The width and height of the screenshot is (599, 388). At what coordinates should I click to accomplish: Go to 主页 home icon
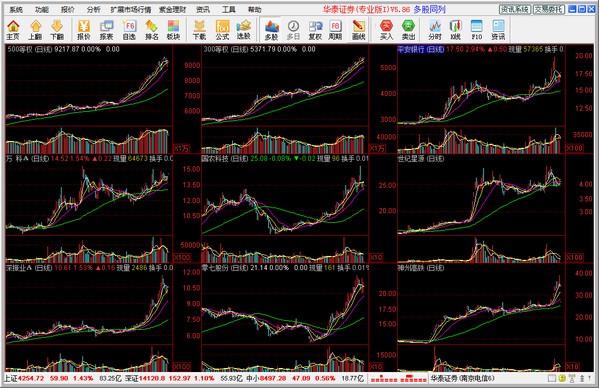point(13,30)
